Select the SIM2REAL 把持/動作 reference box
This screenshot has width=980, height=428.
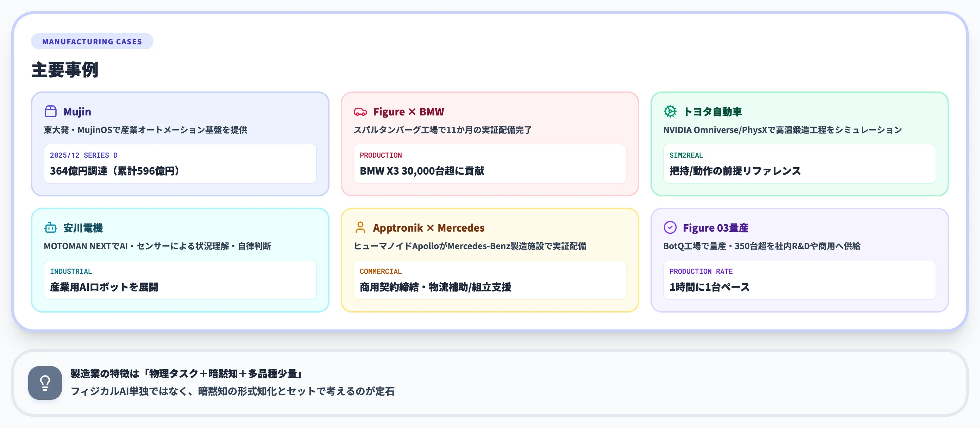tap(799, 164)
